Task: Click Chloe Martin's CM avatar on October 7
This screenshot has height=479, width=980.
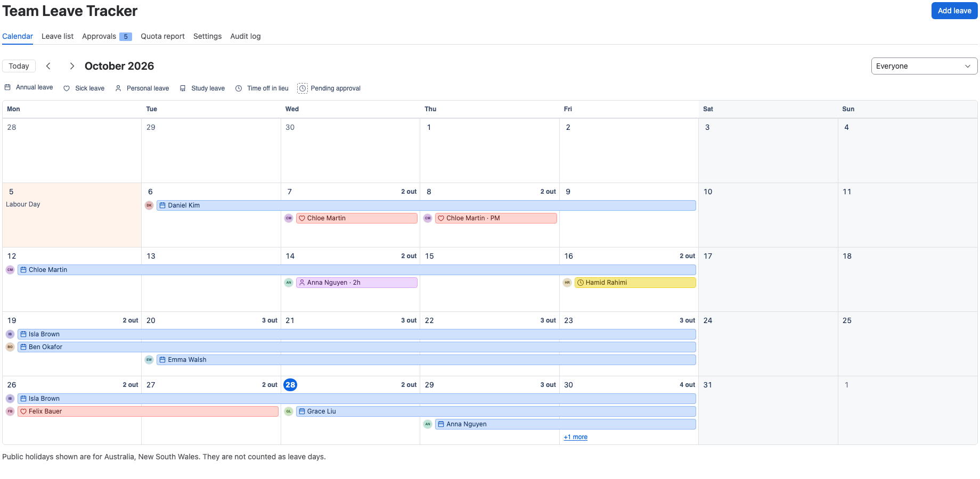Action: [289, 218]
